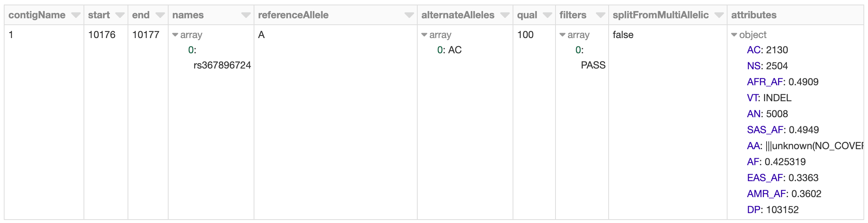Collapse the filters array triangle
The height and width of the screenshot is (223, 868).
click(562, 35)
